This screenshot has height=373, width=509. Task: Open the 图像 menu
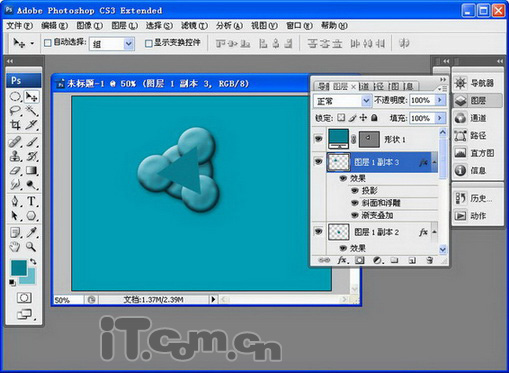[89, 25]
